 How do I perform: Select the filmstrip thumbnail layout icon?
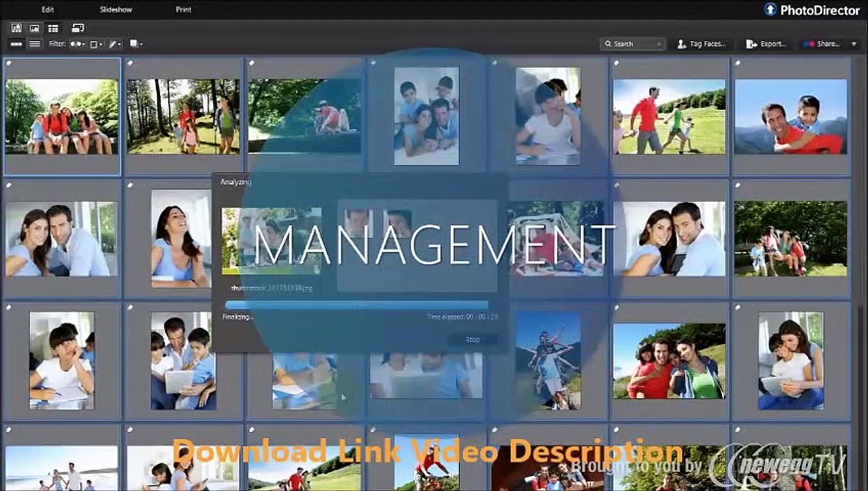point(16,44)
